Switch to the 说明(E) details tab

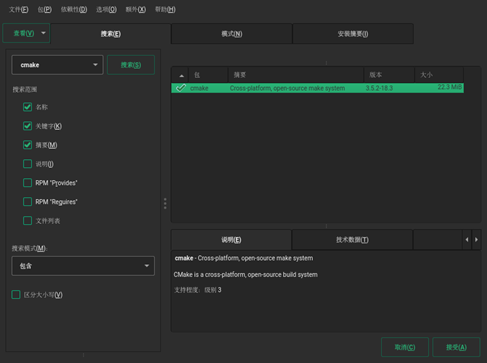pos(231,240)
